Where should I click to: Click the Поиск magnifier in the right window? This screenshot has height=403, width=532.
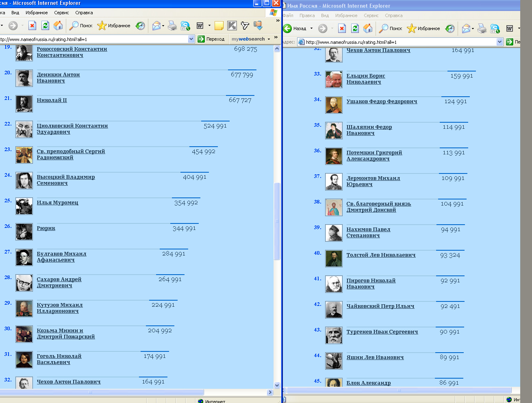(384, 28)
